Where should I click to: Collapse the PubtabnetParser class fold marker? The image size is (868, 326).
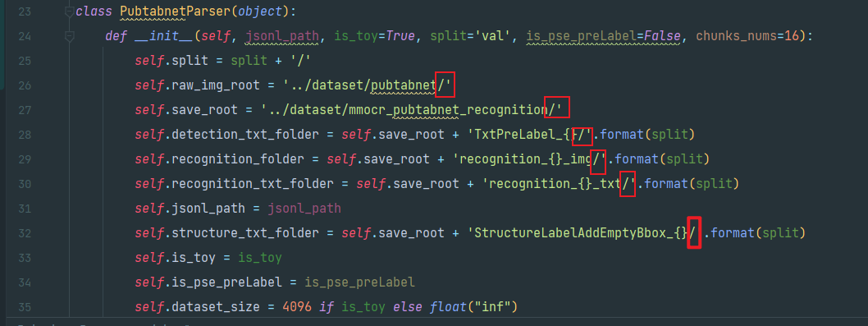click(69, 11)
